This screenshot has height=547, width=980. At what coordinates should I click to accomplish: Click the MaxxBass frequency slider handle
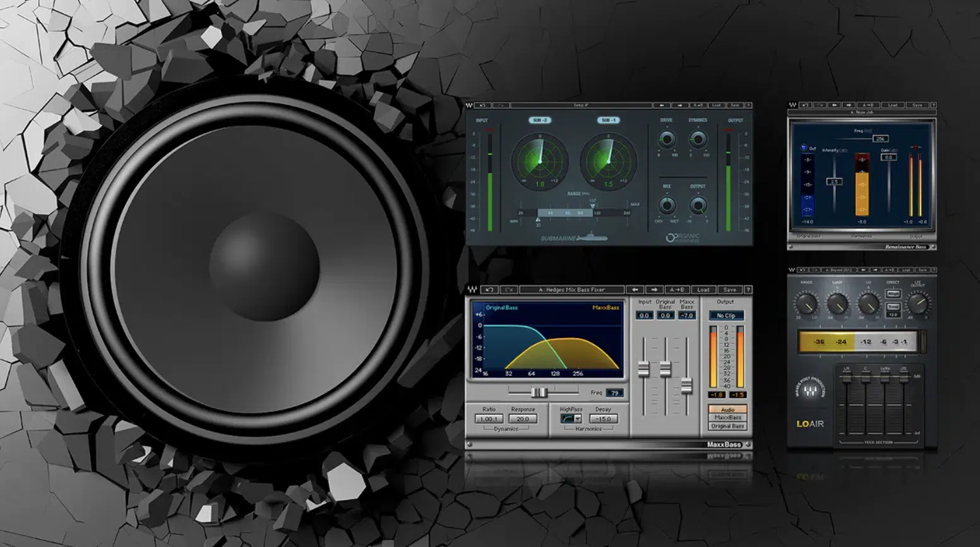pyautogui.click(x=539, y=392)
